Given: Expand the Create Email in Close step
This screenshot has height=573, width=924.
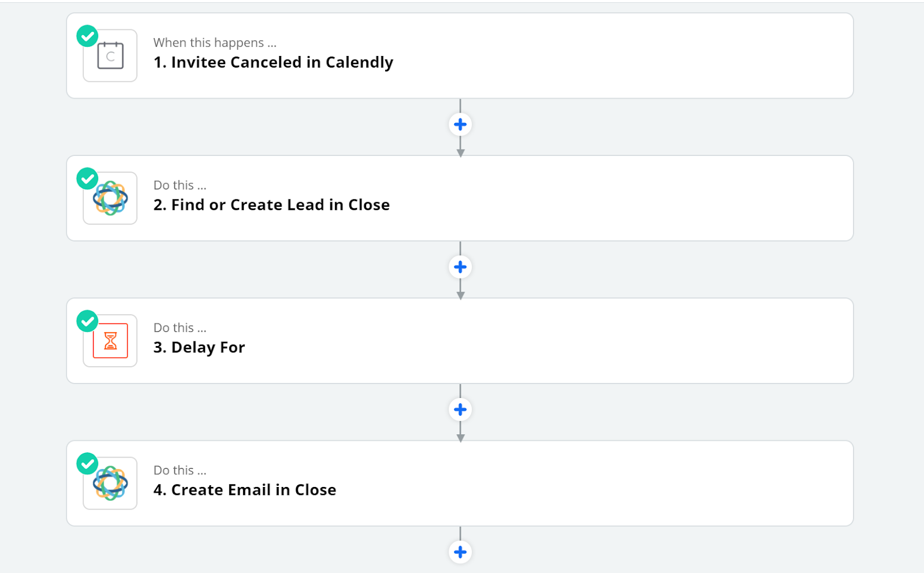Looking at the screenshot, I should (x=460, y=483).
